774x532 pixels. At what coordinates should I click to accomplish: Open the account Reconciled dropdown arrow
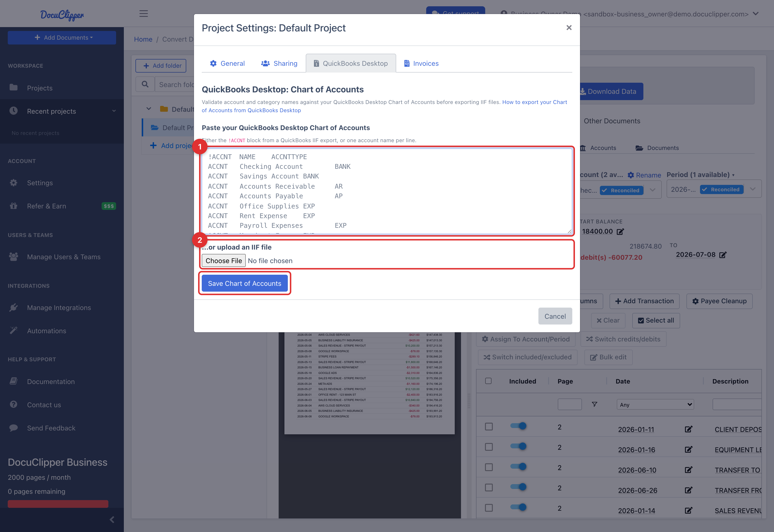[653, 190]
